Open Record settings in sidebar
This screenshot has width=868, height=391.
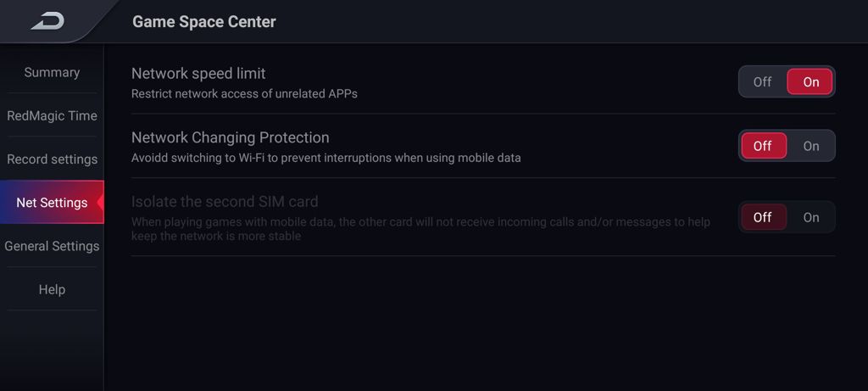pyautogui.click(x=52, y=159)
